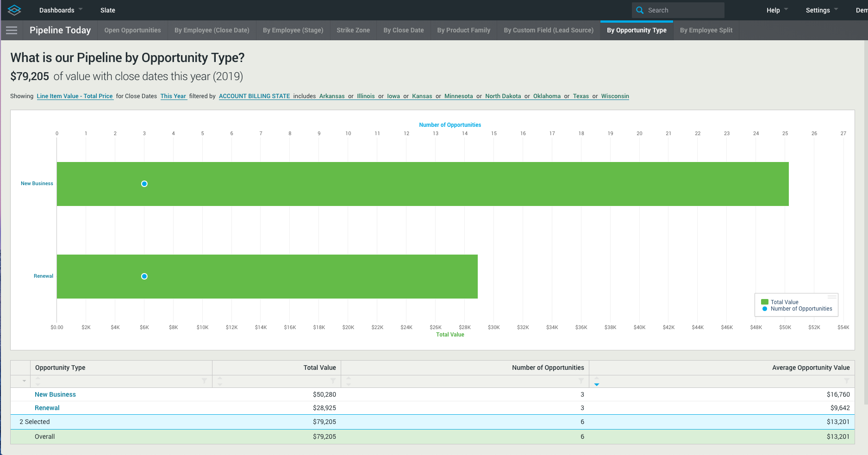This screenshot has width=868, height=455.
Task: Open the Dashboards dropdown menu
Action: point(61,10)
